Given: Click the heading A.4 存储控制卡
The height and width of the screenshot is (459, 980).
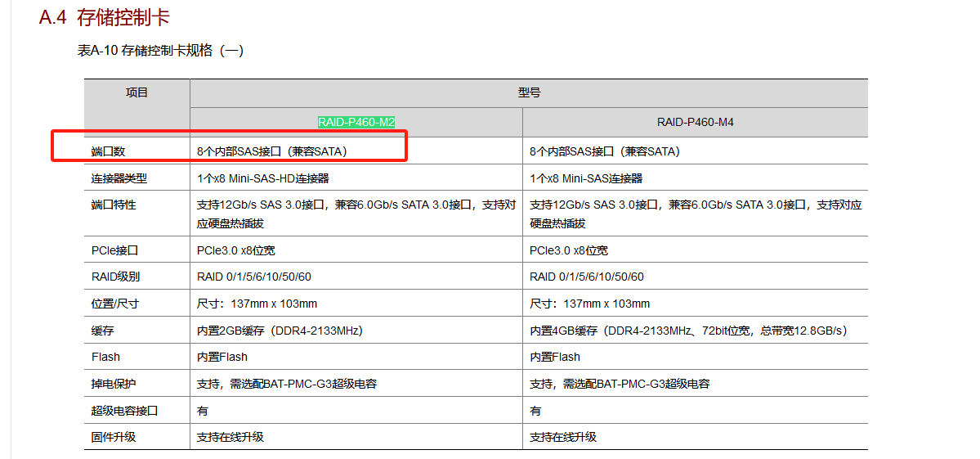Looking at the screenshot, I should pyautogui.click(x=105, y=17).
